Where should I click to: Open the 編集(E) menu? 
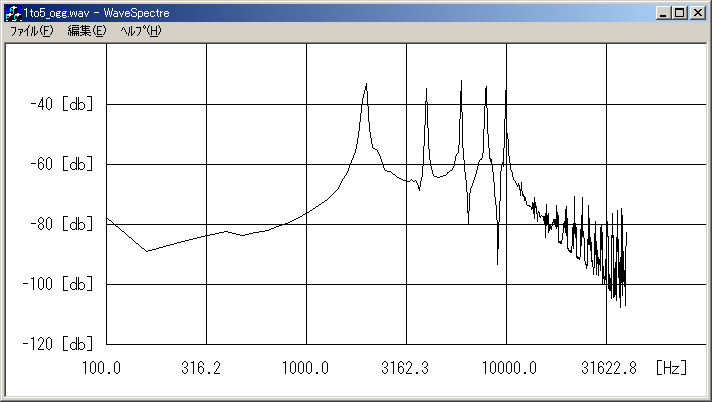click(87, 31)
